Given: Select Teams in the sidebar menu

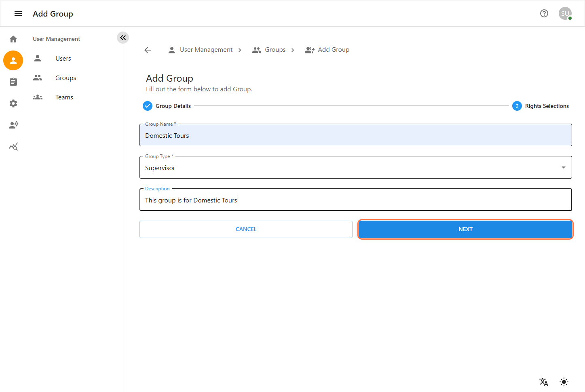Looking at the screenshot, I should (64, 97).
